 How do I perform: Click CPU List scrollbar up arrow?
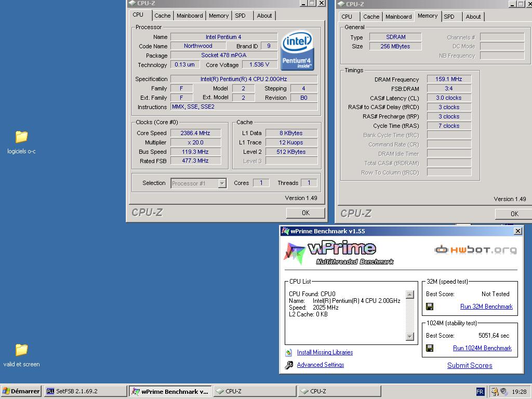410,295
